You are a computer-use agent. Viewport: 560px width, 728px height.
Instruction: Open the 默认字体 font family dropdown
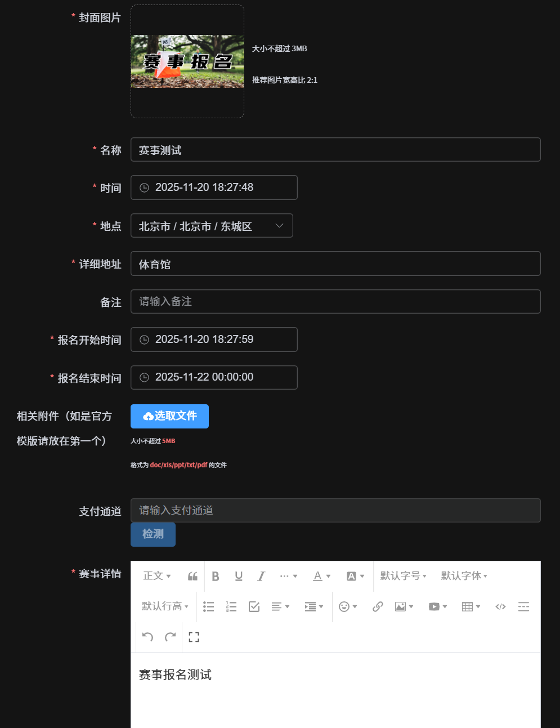coord(463,576)
